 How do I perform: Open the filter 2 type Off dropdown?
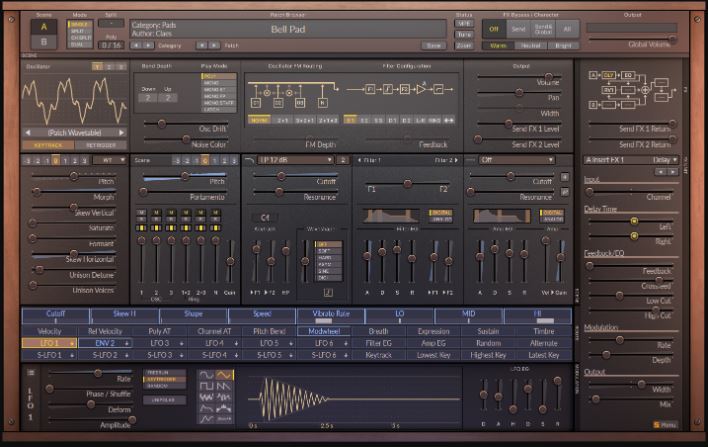point(517,160)
